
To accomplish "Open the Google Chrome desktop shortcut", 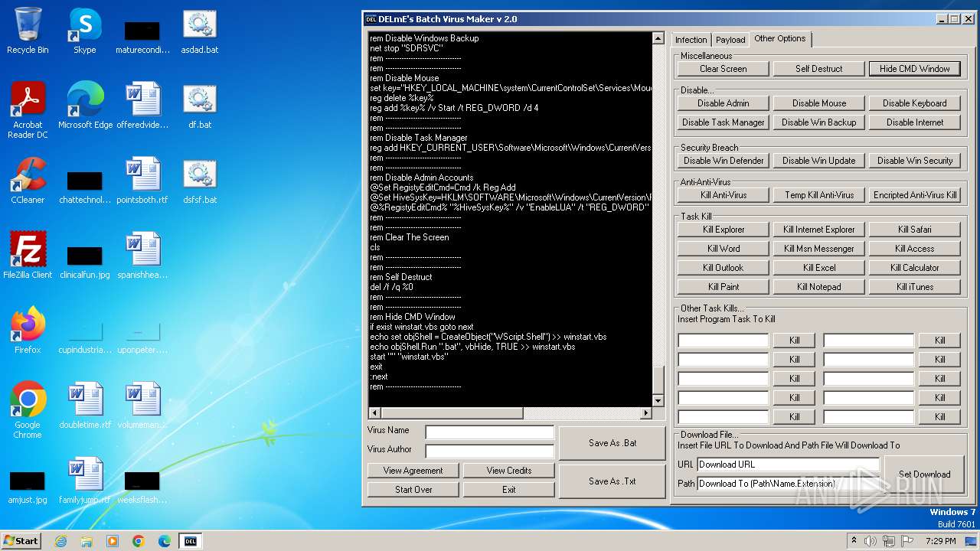I will 28,410.
